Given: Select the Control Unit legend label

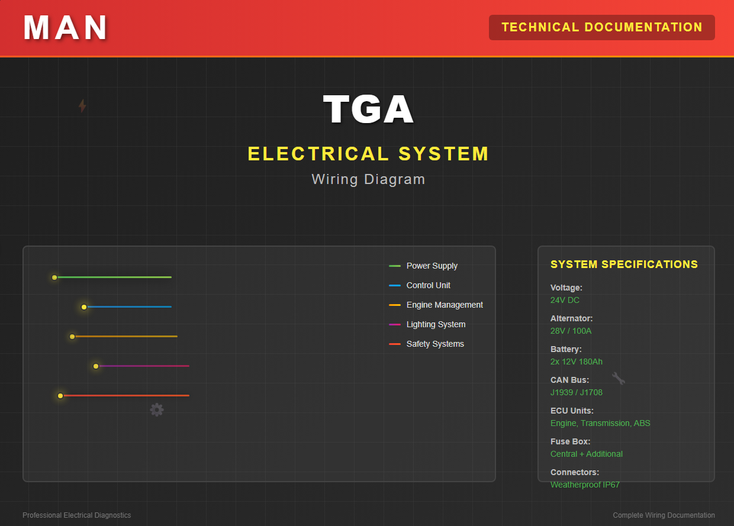Looking at the screenshot, I should pos(428,285).
